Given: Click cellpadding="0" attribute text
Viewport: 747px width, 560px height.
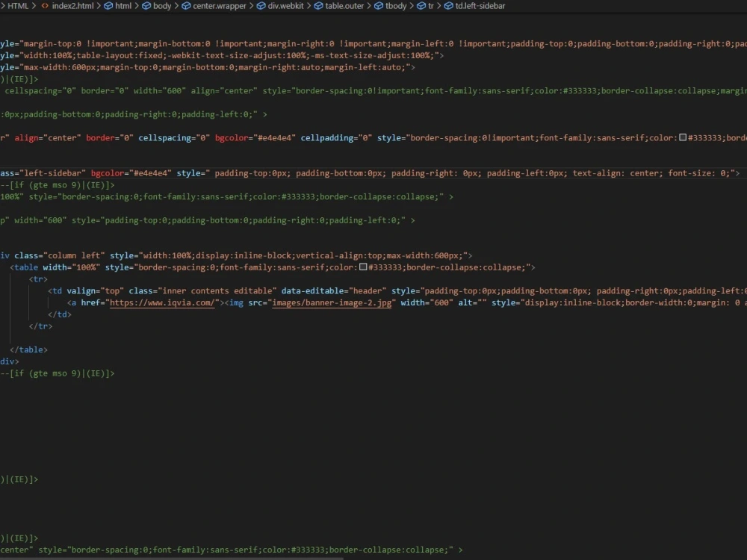Looking at the screenshot, I should pyautogui.click(x=336, y=138).
